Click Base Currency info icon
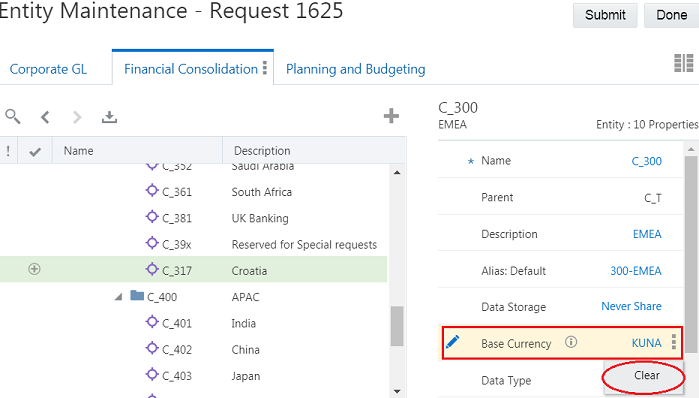 (x=571, y=342)
